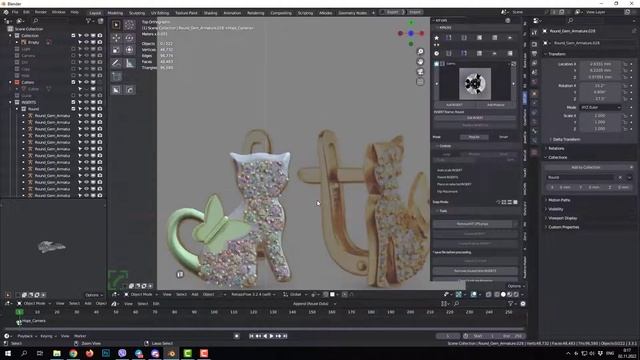
Task: Click the taskbar search icon
Action: pos(24,353)
